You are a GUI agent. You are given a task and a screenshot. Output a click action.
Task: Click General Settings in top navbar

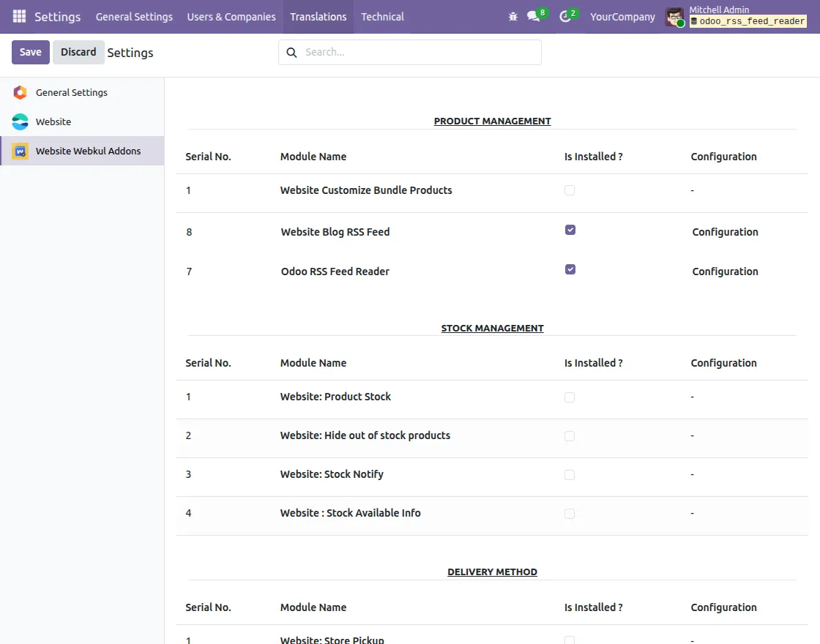coord(134,16)
